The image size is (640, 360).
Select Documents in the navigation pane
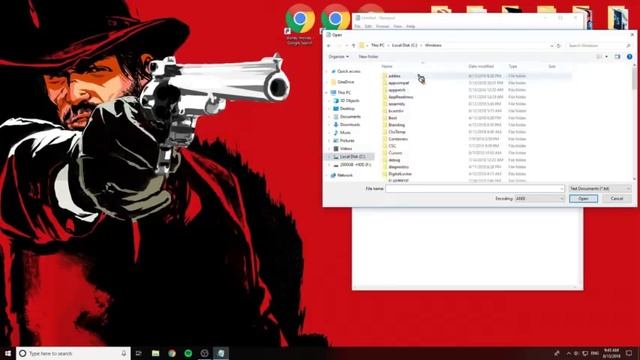click(350, 117)
